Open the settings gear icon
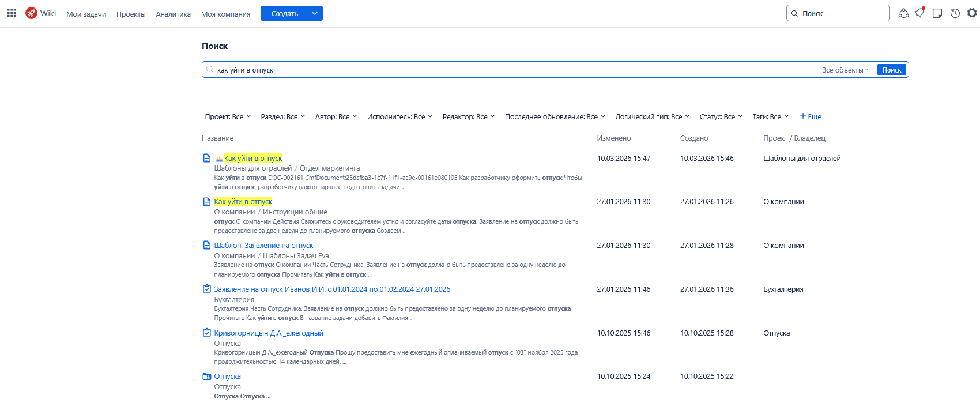This screenshot has height=403, width=980. coord(972,13)
